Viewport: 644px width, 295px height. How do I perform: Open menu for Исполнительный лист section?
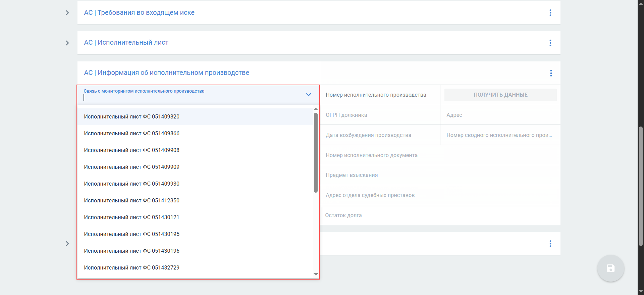[x=550, y=43]
